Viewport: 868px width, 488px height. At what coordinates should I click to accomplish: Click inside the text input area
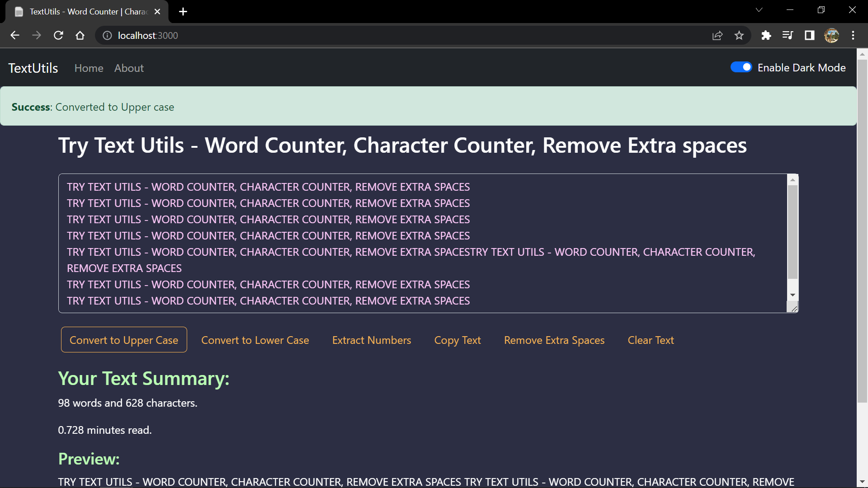pyautogui.click(x=407, y=243)
